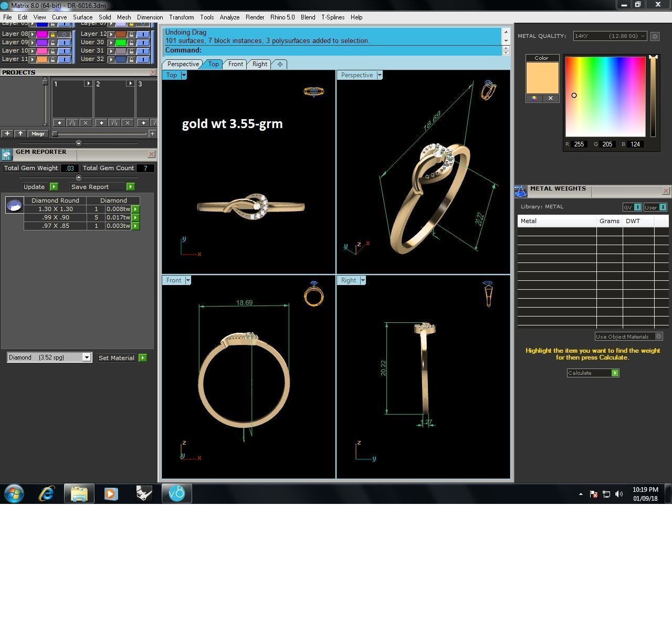
Task: Click the Gem Reporter panel icon
Action: [6, 154]
